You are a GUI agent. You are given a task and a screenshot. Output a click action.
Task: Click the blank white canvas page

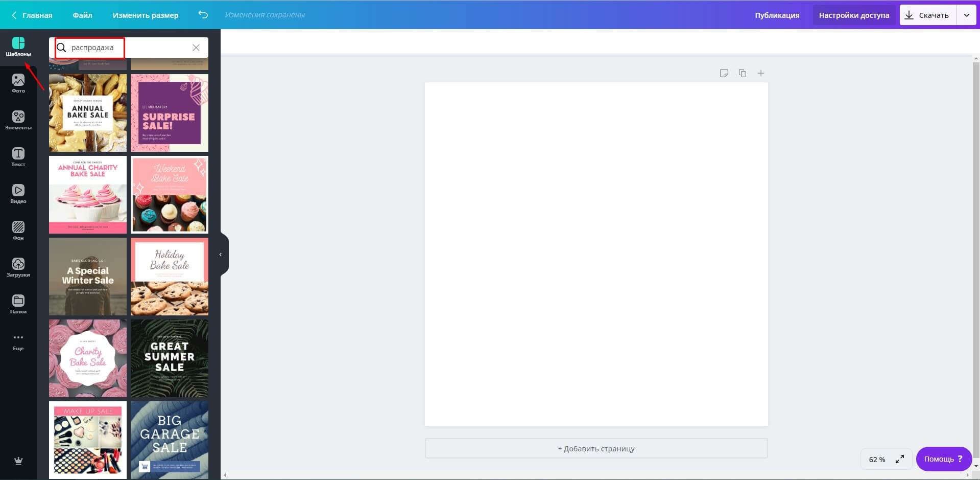pyautogui.click(x=596, y=254)
